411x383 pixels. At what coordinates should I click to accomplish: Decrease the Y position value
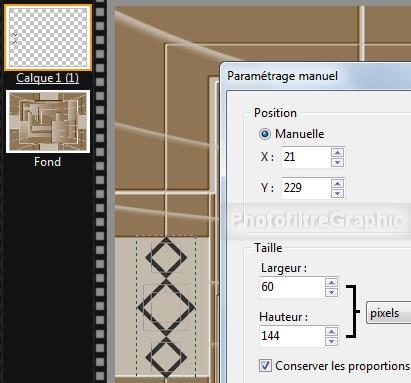pos(337,194)
